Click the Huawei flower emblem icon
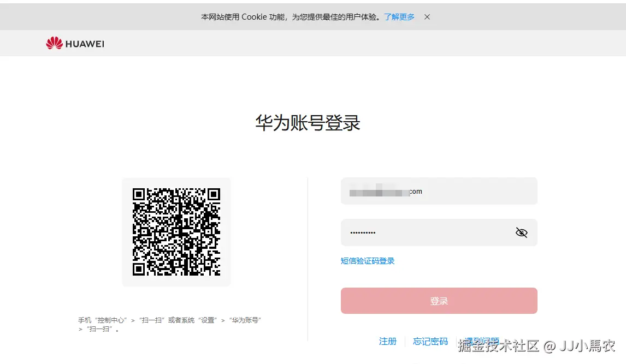The height and width of the screenshot is (364, 626). pos(54,43)
